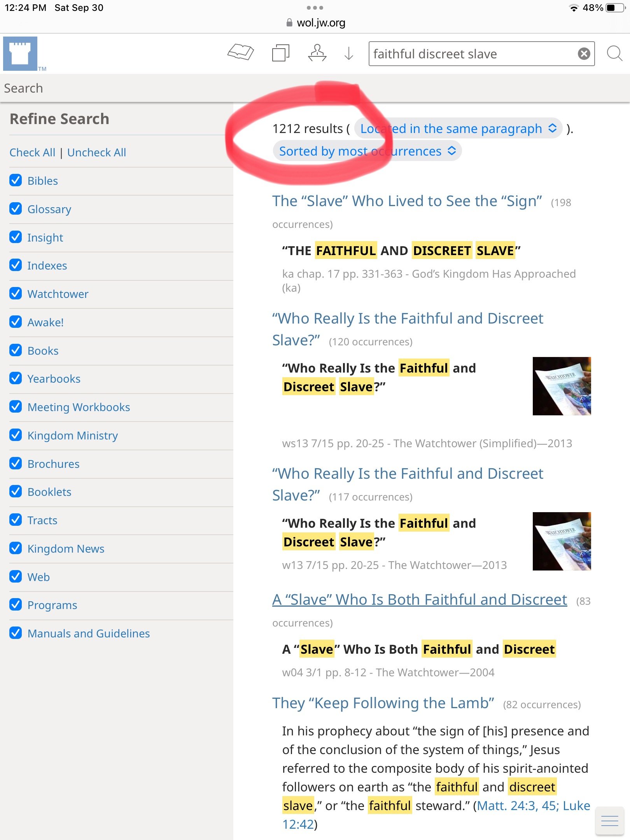Click 'THE FAITHFUL AND DISCREET SLAVE' snippet heading
Screen dimensions: 630x840
pos(401,251)
